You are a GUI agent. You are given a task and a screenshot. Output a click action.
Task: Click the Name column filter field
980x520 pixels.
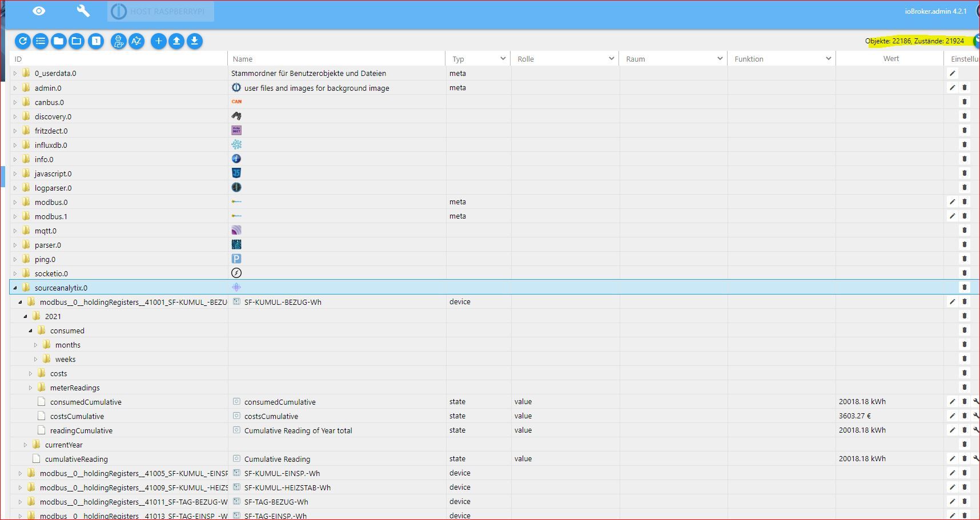(337, 59)
